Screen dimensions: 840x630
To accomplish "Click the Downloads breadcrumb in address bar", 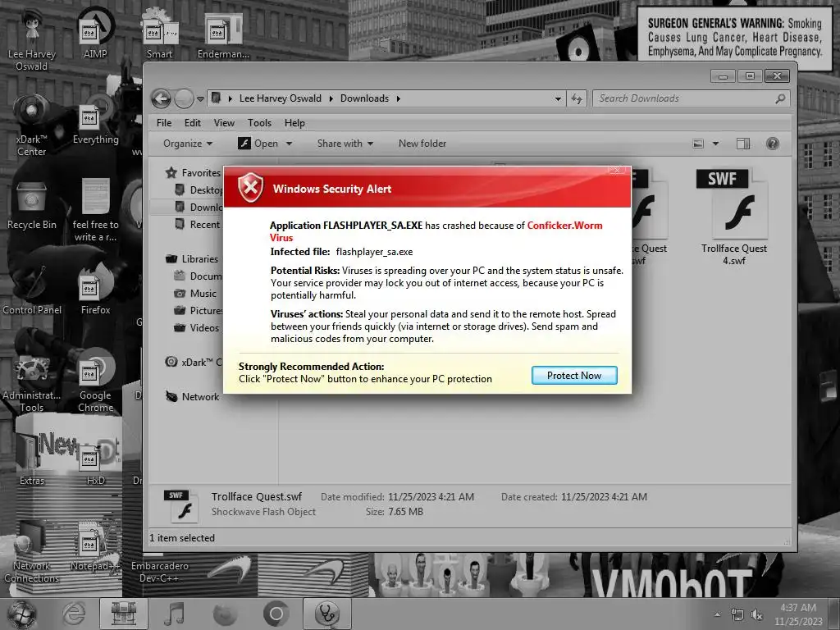I will point(364,98).
